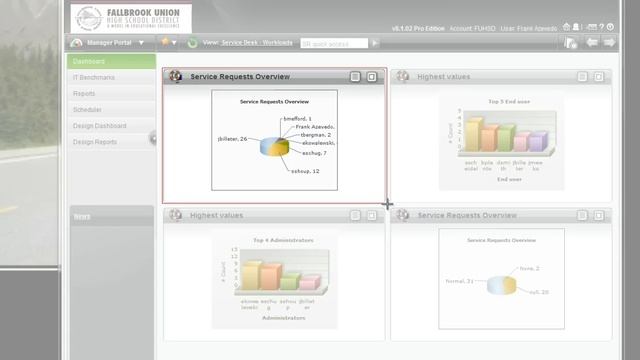Open Reports in the sidebar
Screen dimensions: 640x360
point(111,93)
